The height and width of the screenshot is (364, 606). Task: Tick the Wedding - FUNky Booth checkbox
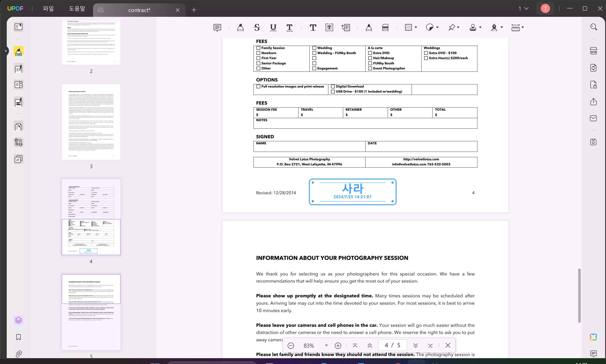click(x=314, y=53)
